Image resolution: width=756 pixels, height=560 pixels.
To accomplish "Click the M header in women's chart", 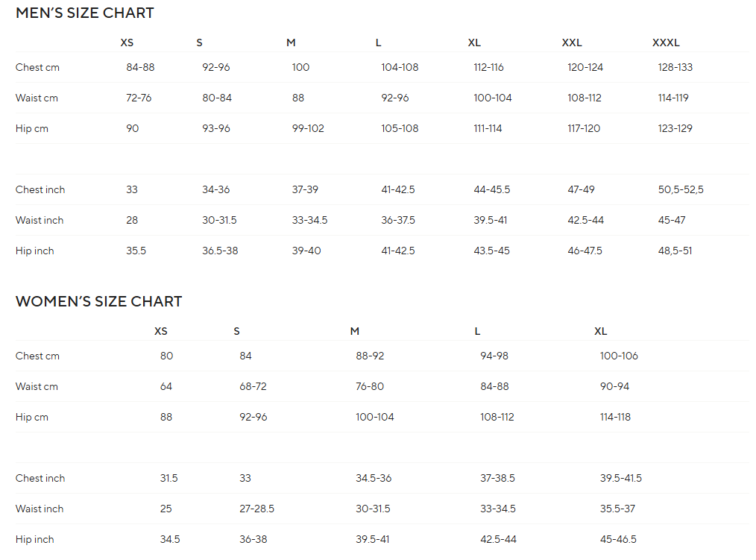I will (355, 331).
